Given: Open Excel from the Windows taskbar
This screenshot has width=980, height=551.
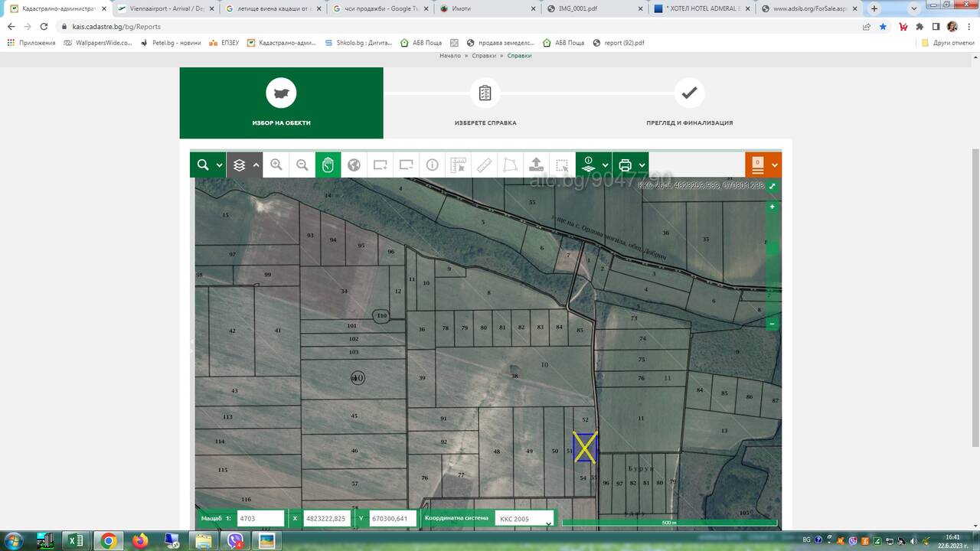Looking at the screenshot, I should [x=76, y=540].
